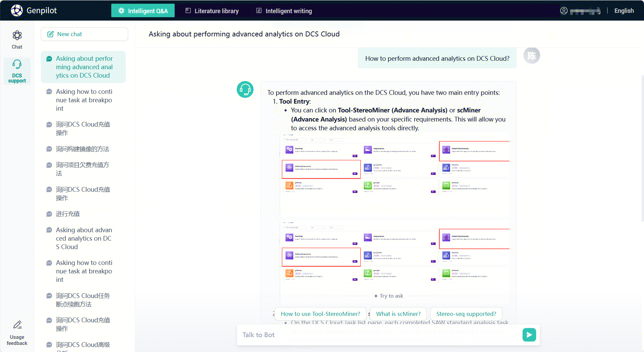Click the Genpilot logo icon
The image size is (644, 352).
[17, 10]
